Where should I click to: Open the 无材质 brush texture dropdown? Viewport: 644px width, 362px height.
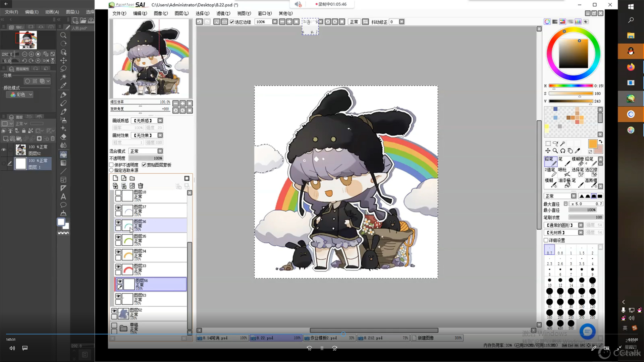tap(581, 233)
